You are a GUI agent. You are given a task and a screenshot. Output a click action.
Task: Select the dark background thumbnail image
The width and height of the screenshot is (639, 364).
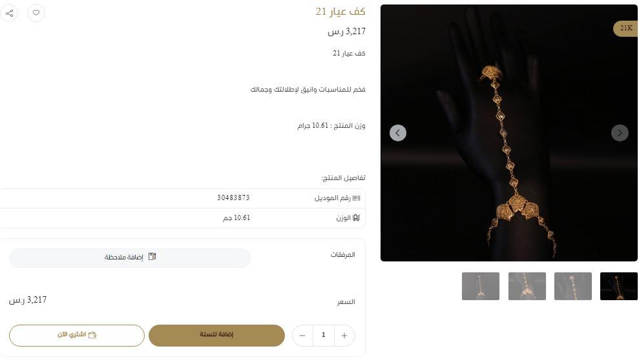tap(618, 287)
